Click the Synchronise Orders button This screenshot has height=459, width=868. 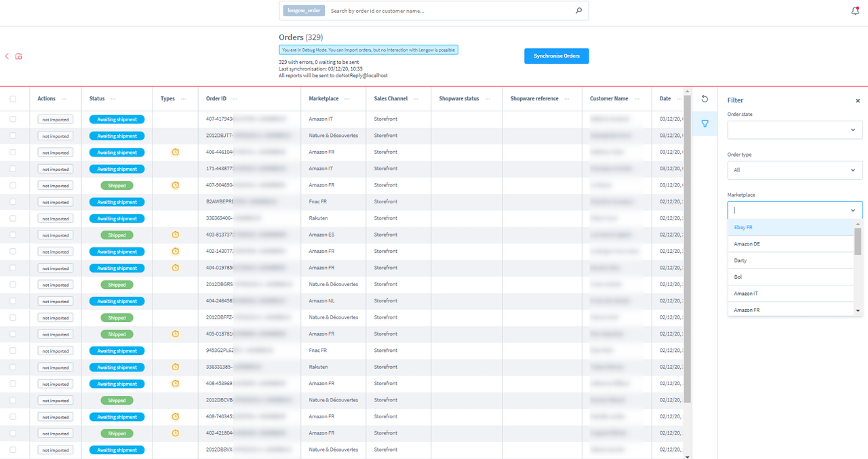pyautogui.click(x=556, y=56)
